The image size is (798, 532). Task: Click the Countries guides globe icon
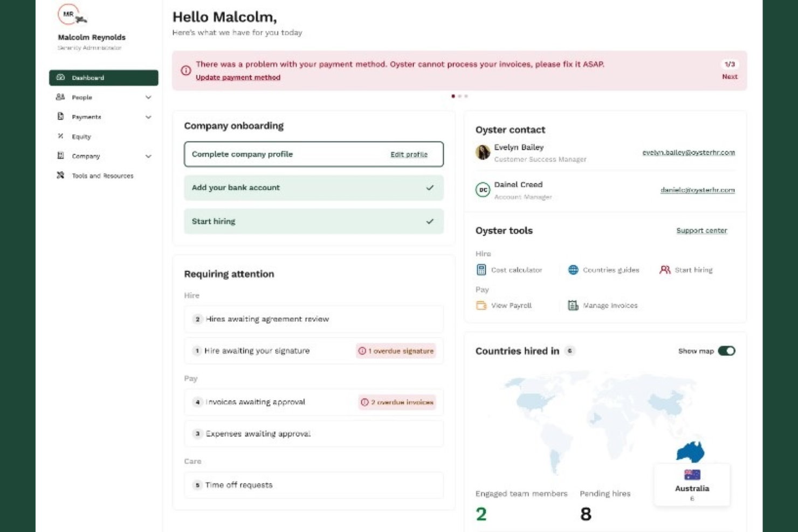[573, 270]
